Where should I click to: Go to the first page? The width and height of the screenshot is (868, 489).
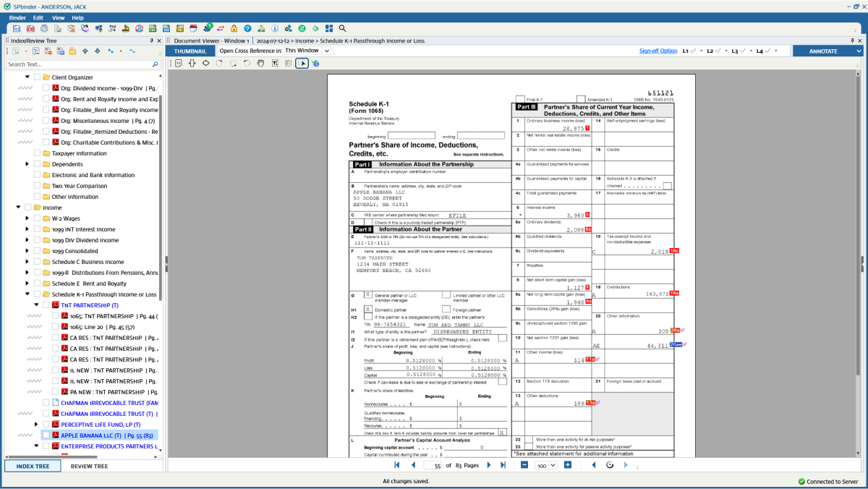(x=397, y=465)
